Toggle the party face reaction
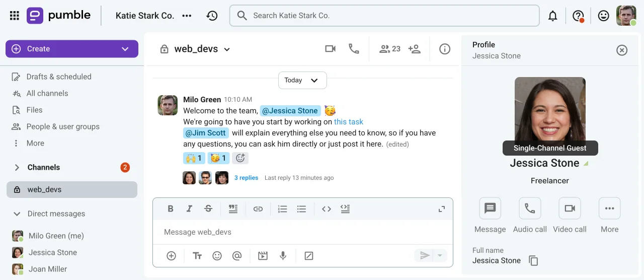This screenshot has width=644, height=280. 218,158
